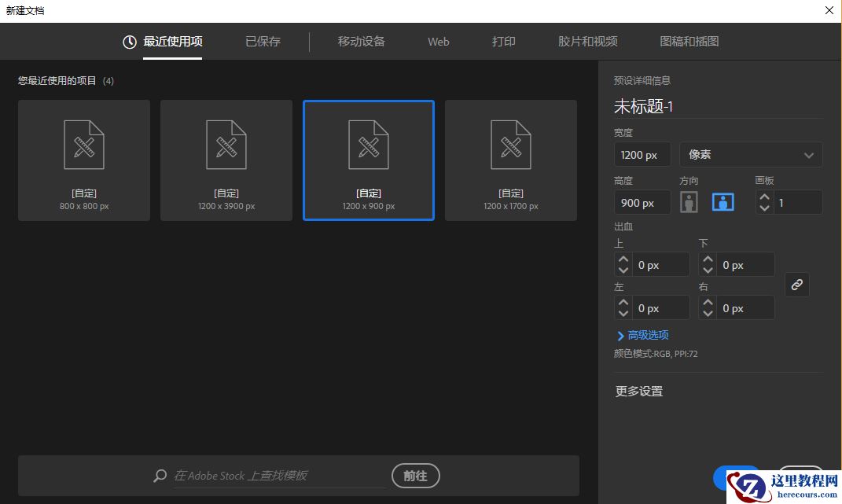Click the 前往 button to search Adobe Stock
The height and width of the screenshot is (504, 842).
point(415,476)
